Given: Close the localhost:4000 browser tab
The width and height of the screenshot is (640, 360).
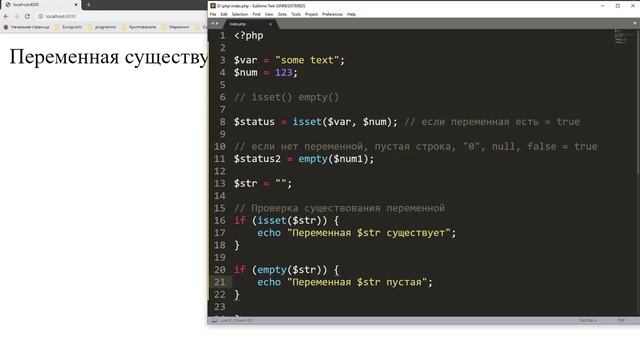Looking at the screenshot, I should (x=76, y=4).
